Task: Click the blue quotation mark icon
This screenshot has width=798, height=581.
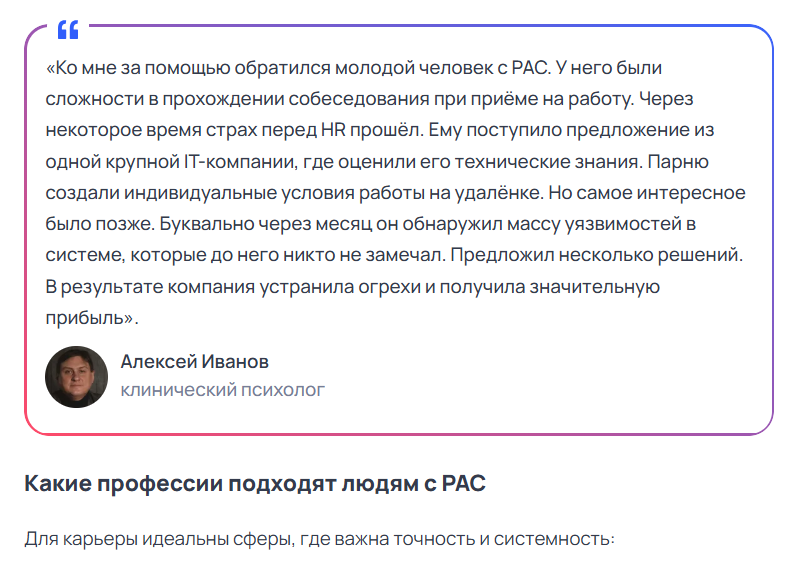Action: click(x=68, y=30)
